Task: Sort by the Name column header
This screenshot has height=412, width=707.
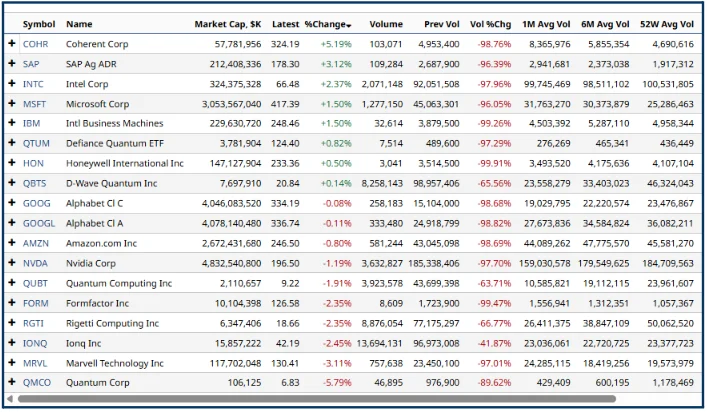Action: [x=79, y=24]
